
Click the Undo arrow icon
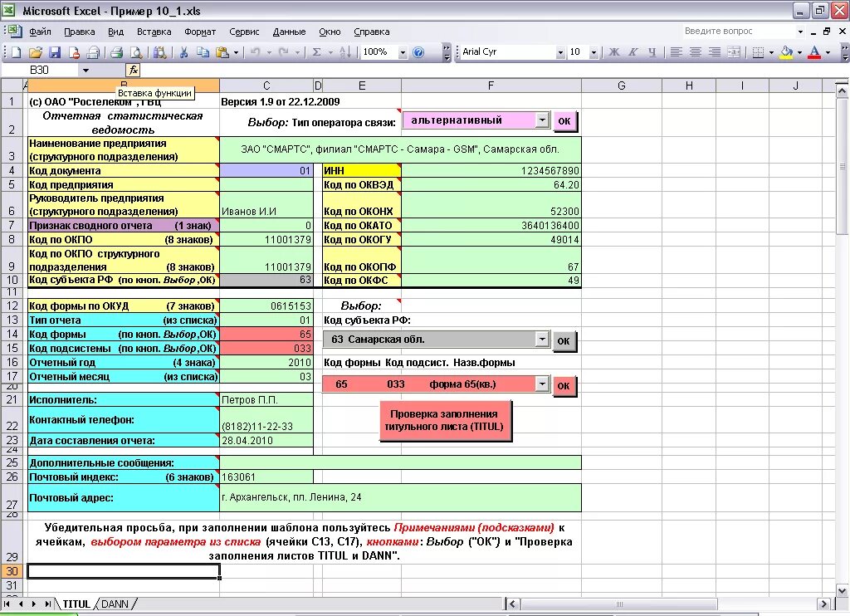(256, 52)
